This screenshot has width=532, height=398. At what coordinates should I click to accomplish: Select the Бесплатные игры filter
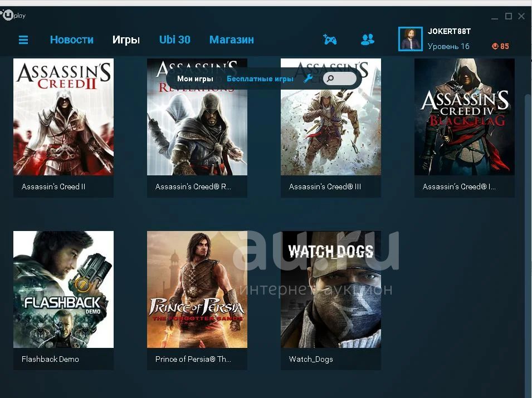[x=260, y=78]
